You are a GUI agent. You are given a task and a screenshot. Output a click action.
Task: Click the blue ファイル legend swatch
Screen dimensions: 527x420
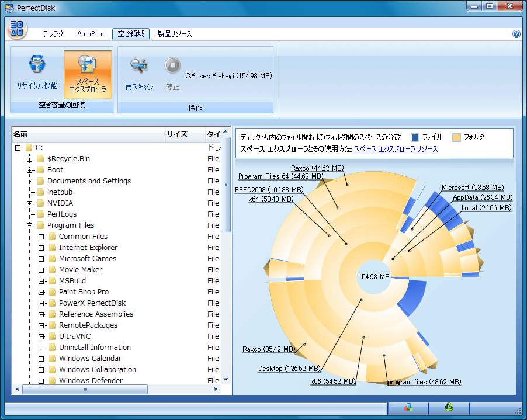point(415,137)
